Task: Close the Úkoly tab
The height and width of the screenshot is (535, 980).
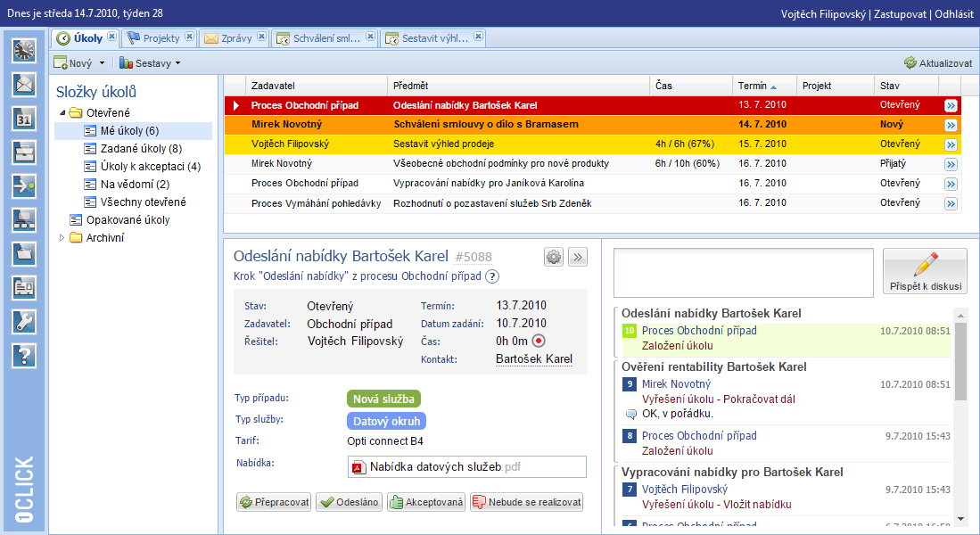Action: [x=111, y=37]
